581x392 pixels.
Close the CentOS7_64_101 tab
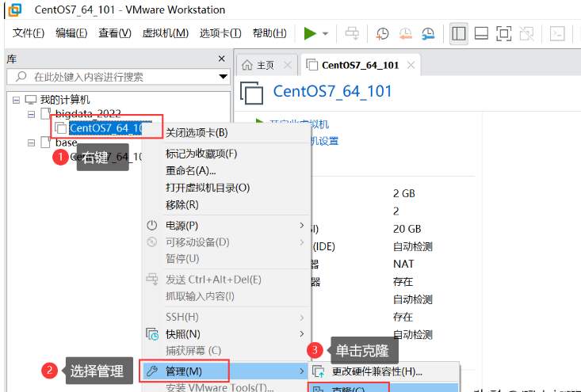pos(411,66)
